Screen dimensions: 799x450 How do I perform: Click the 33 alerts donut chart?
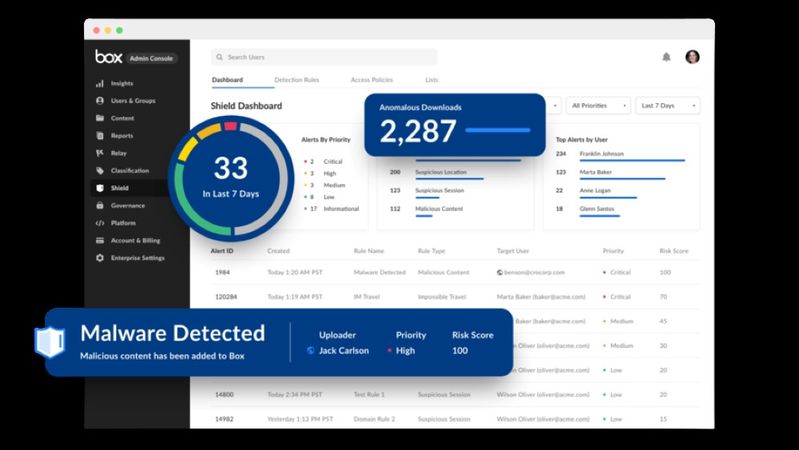231,178
